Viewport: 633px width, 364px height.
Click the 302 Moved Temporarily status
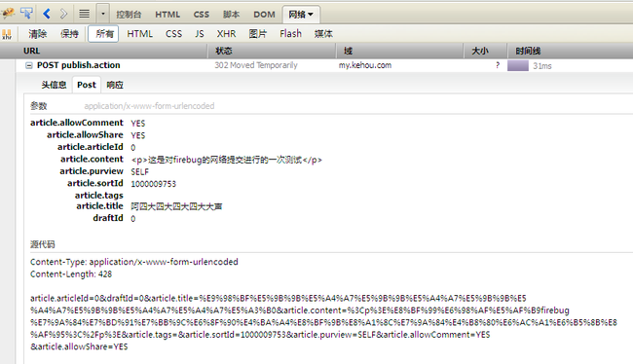[x=256, y=65]
